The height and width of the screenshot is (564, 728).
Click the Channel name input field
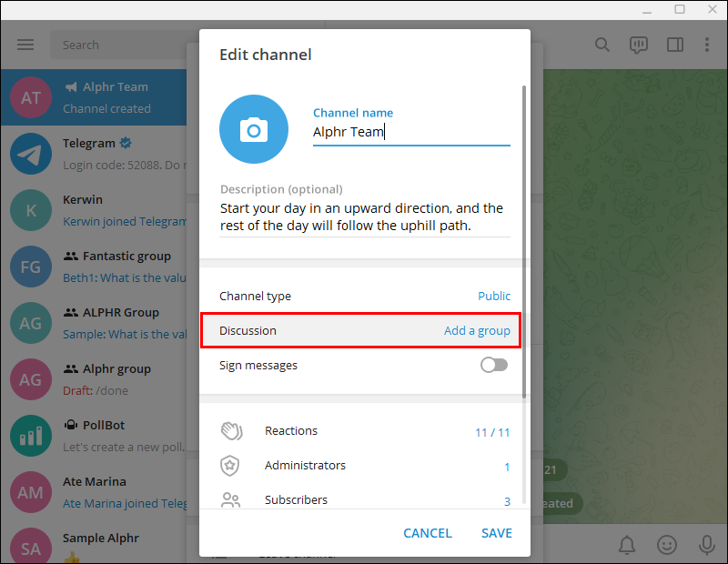(x=411, y=132)
